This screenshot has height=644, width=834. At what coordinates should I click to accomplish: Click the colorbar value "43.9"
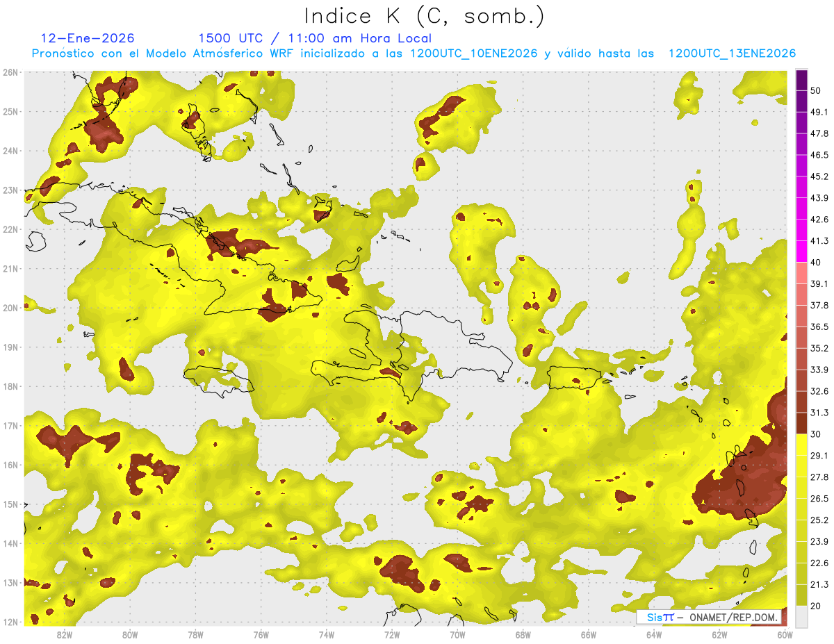(x=819, y=198)
